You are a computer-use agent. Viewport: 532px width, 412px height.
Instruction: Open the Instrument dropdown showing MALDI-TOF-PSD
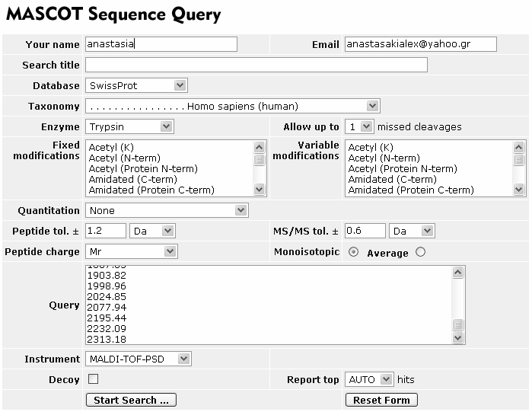coord(139,359)
